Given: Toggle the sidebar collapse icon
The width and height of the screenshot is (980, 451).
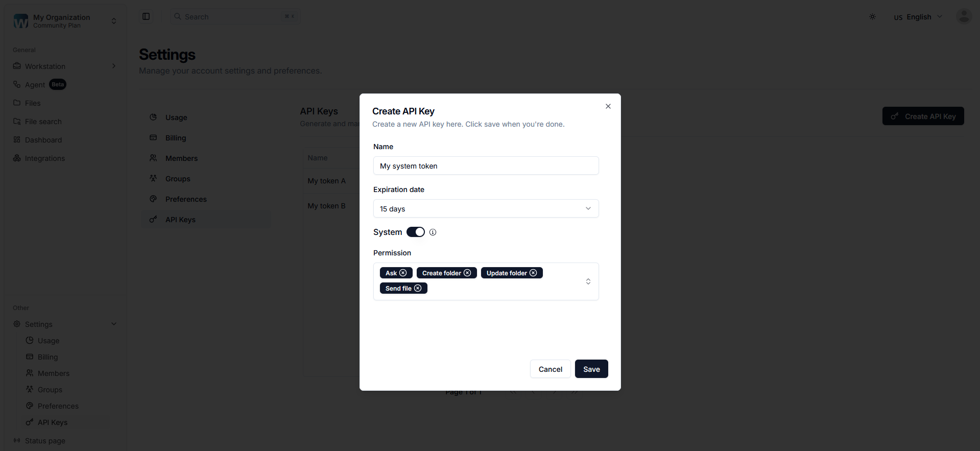Looking at the screenshot, I should pyautogui.click(x=146, y=16).
